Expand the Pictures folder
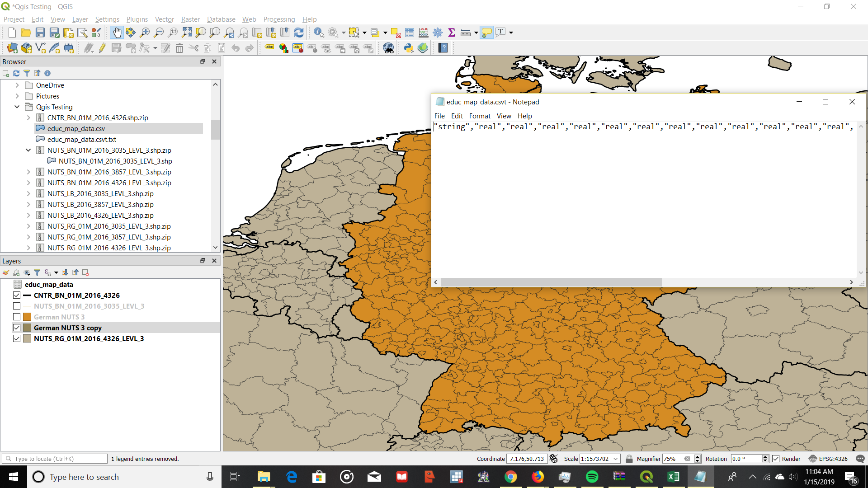Screen dimensions: 868x488 pyautogui.click(x=17, y=96)
